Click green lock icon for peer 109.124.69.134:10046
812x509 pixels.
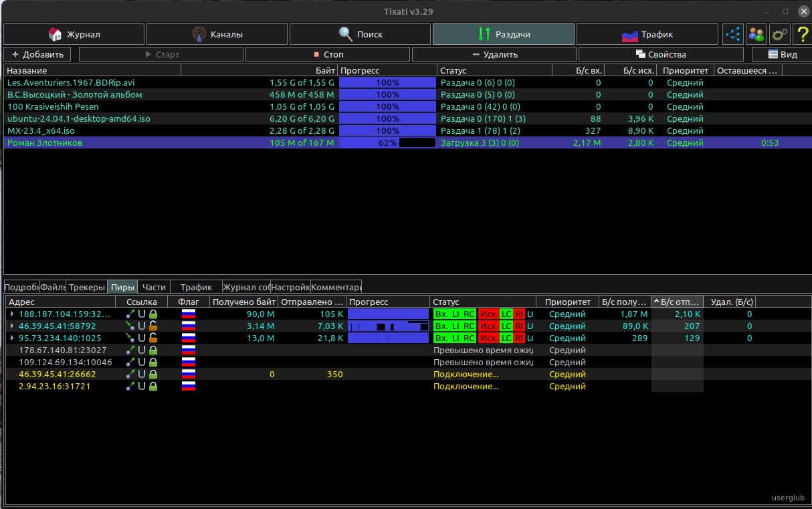click(x=153, y=363)
